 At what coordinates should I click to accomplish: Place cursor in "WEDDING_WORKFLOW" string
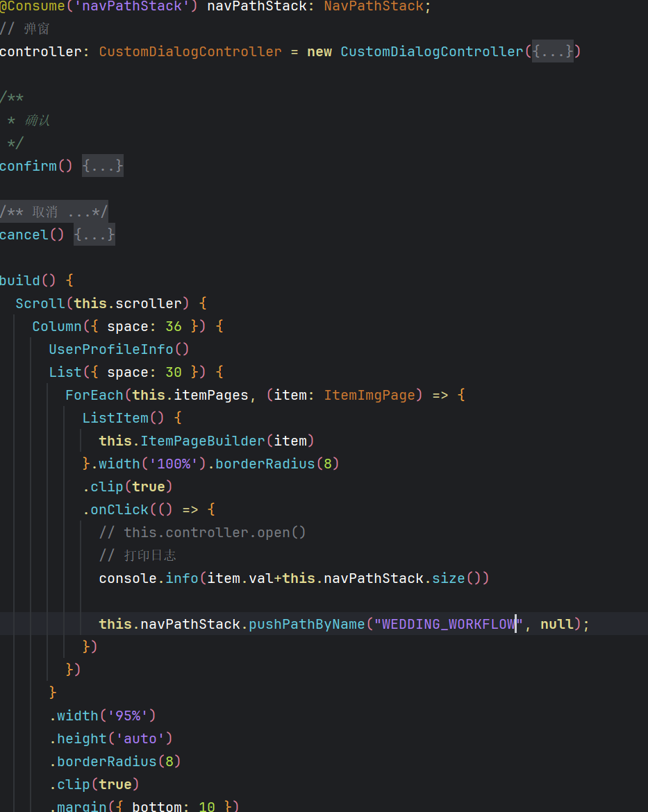click(447, 624)
